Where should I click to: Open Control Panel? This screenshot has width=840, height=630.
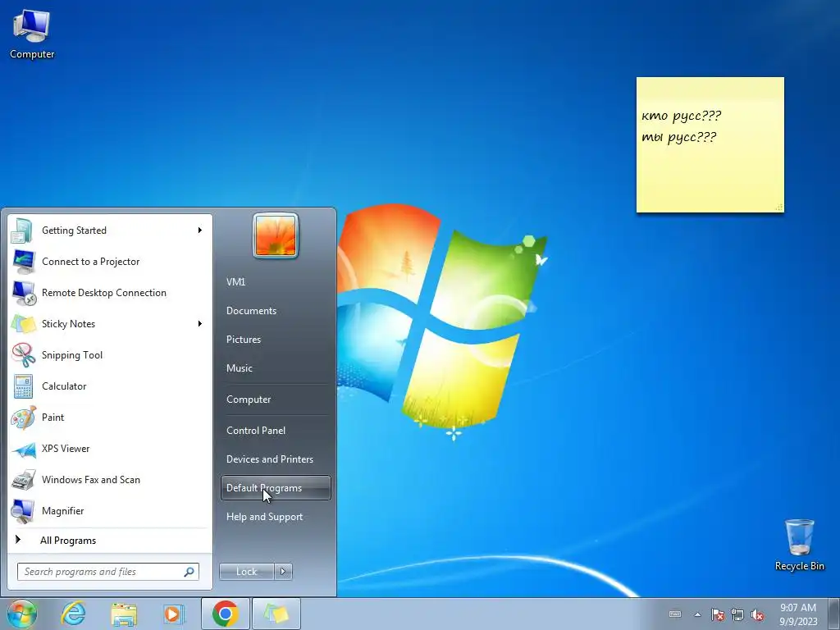[276, 431]
